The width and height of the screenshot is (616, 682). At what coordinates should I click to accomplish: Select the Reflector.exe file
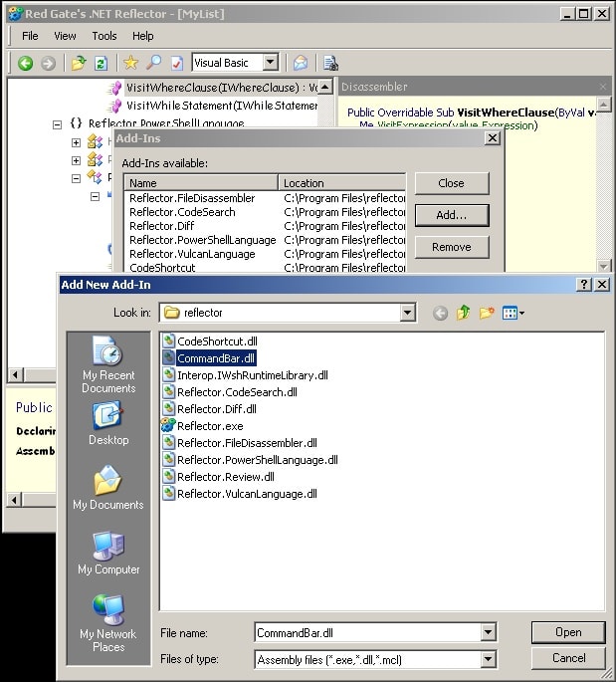202,426
